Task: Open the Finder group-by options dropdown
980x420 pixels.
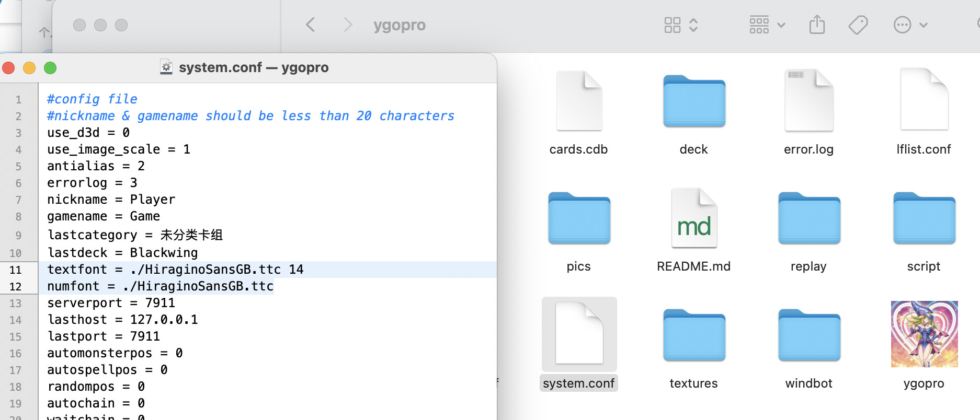Action: [x=767, y=25]
